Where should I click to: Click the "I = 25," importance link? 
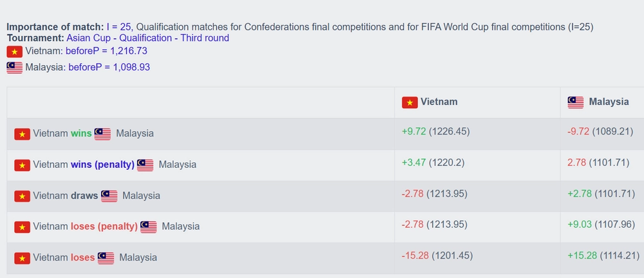point(119,26)
